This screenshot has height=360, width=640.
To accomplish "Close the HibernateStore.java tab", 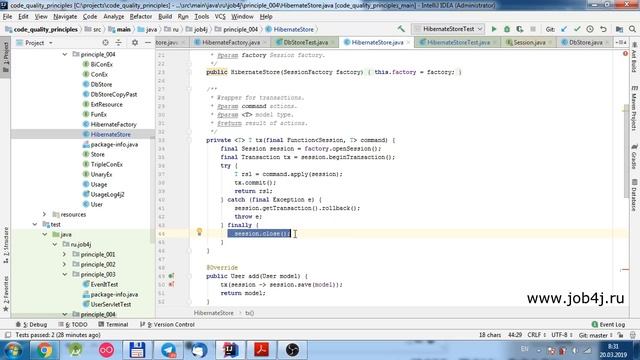I will pos(408,42).
